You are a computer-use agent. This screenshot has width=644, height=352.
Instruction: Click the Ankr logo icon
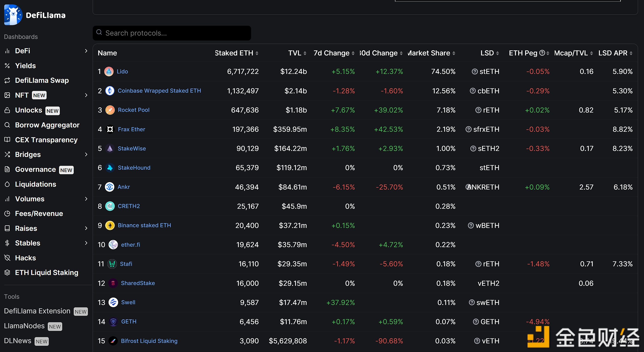(109, 187)
